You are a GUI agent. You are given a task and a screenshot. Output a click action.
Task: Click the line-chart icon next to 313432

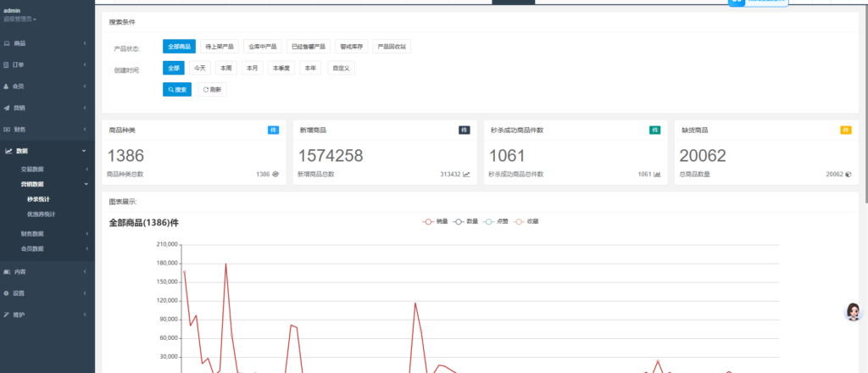click(x=467, y=175)
